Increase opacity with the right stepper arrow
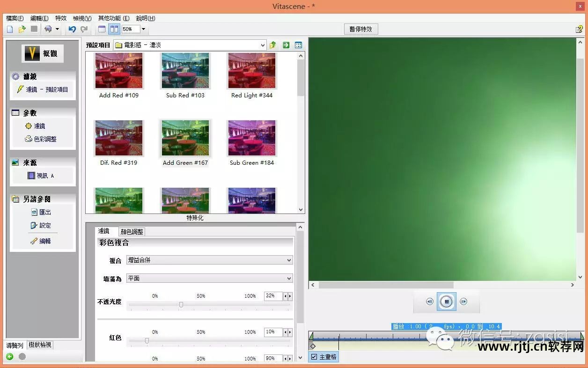This screenshot has width=588, height=368. [290, 296]
